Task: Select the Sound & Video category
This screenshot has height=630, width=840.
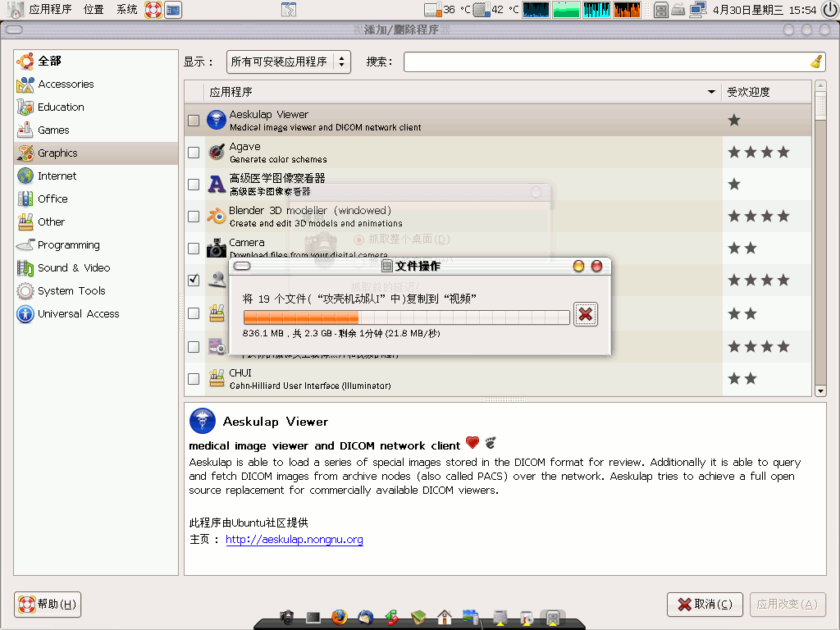Action: click(x=96, y=268)
